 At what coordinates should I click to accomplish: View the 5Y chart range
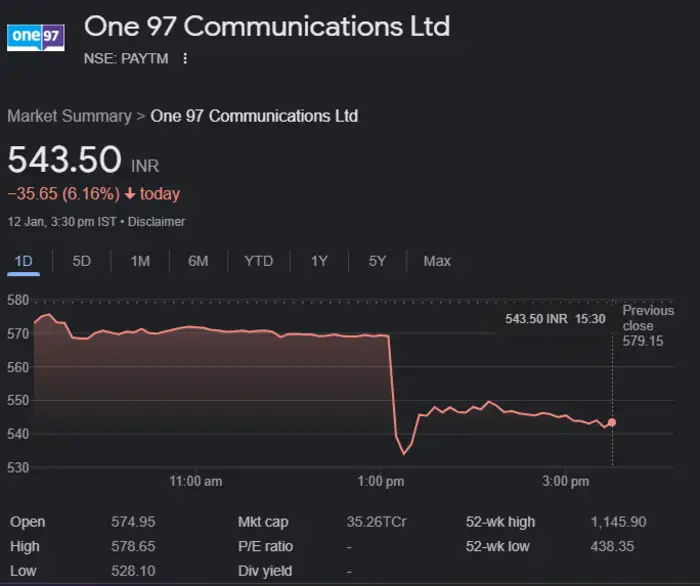click(377, 261)
